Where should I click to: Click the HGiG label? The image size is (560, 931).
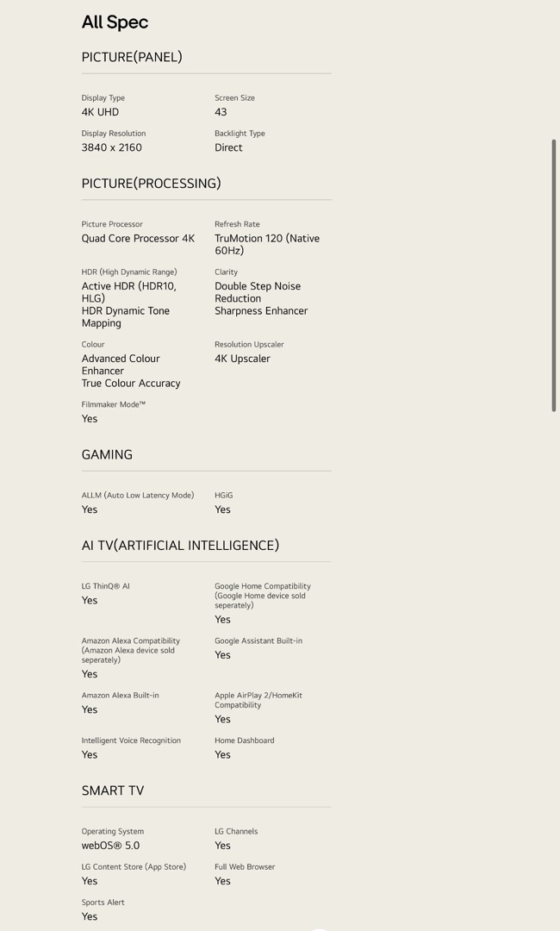point(223,496)
